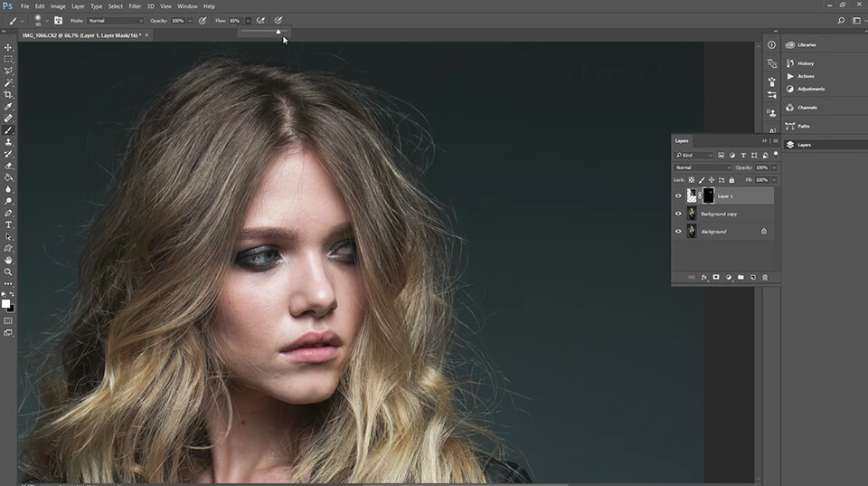The height and width of the screenshot is (486, 868).
Task: Select the Healing Brush tool
Action: coord(8,119)
